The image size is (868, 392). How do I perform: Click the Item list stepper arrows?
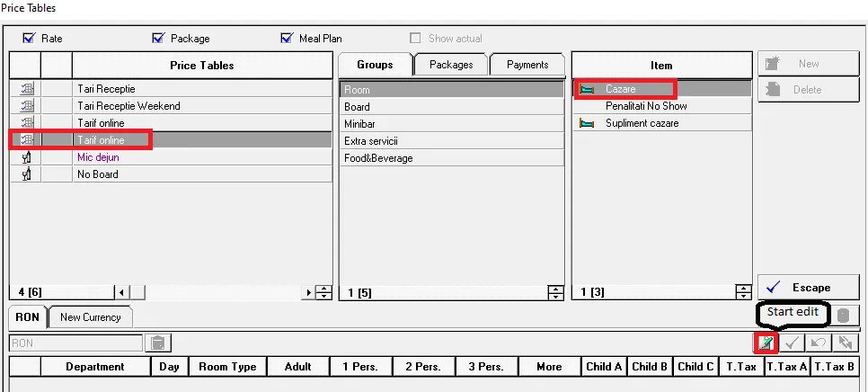(x=743, y=292)
